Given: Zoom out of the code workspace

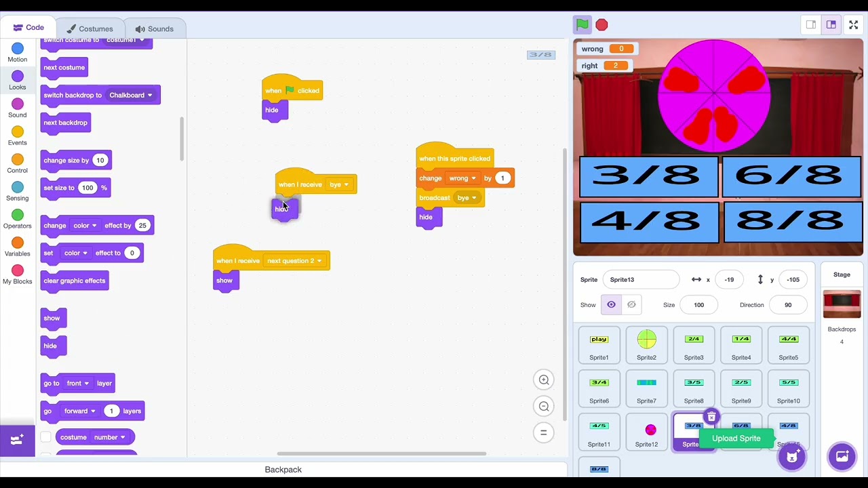Looking at the screenshot, I should [544, 407].
